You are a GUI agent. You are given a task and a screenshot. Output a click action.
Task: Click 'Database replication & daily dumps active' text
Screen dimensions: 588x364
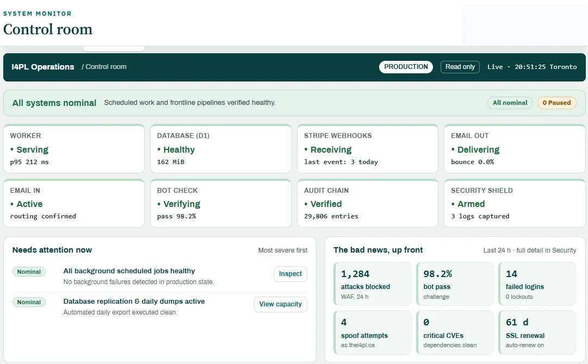coord(134,301)
